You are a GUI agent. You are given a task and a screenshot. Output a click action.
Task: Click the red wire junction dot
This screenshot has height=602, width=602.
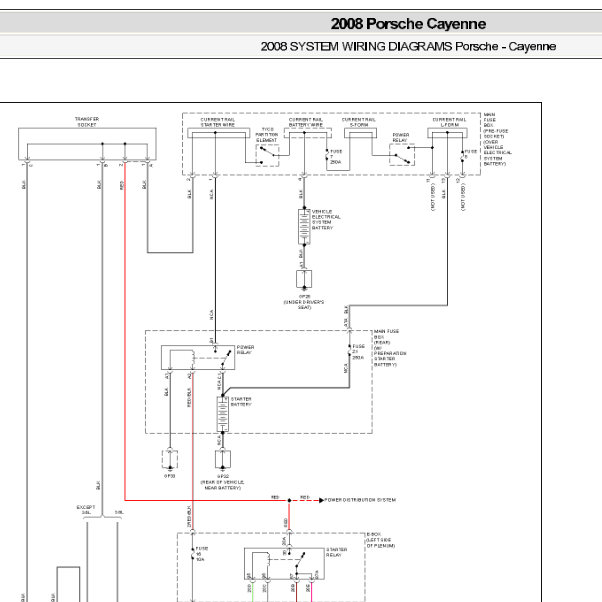coord(289,500)
